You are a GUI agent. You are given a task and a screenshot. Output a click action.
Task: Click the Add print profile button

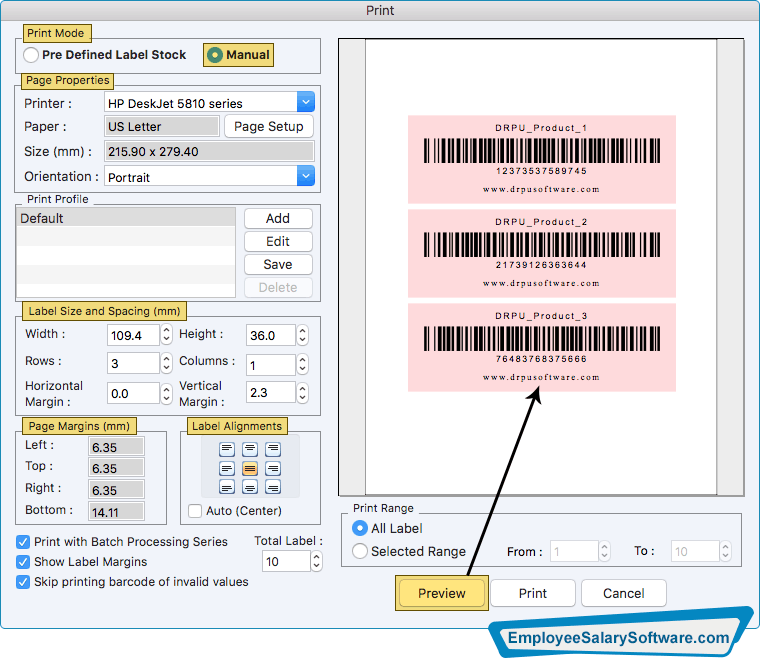click(x=278, y=218)
